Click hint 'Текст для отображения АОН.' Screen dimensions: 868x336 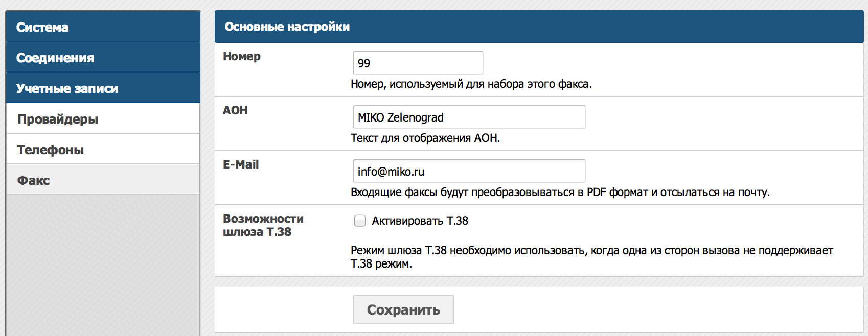coord(425,138)
